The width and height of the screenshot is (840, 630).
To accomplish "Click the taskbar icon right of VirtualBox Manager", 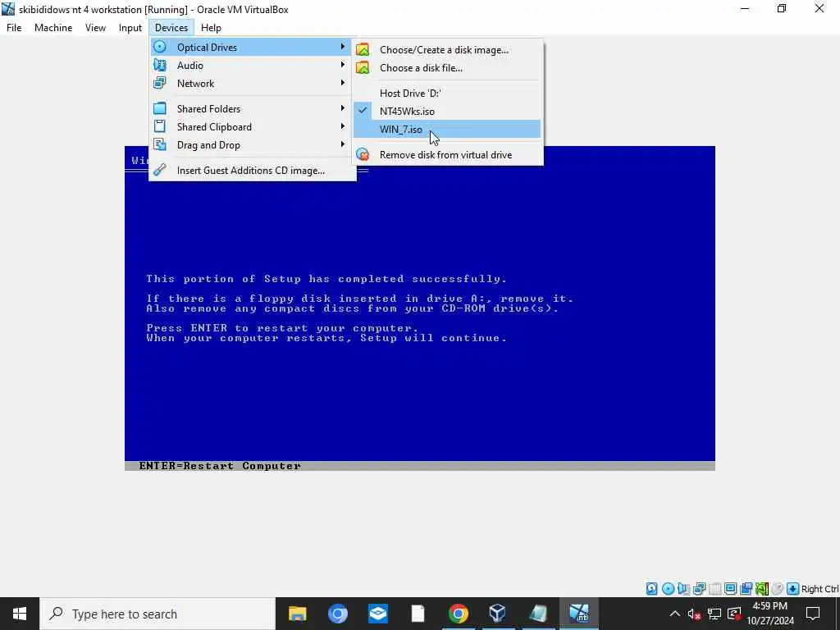I will pyautogui.click(x=538, y=614).
